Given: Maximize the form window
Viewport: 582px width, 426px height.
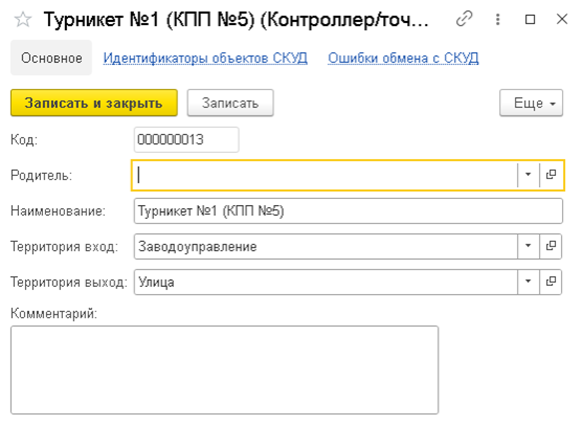Looking at the screenshot, I should point(530,19).
